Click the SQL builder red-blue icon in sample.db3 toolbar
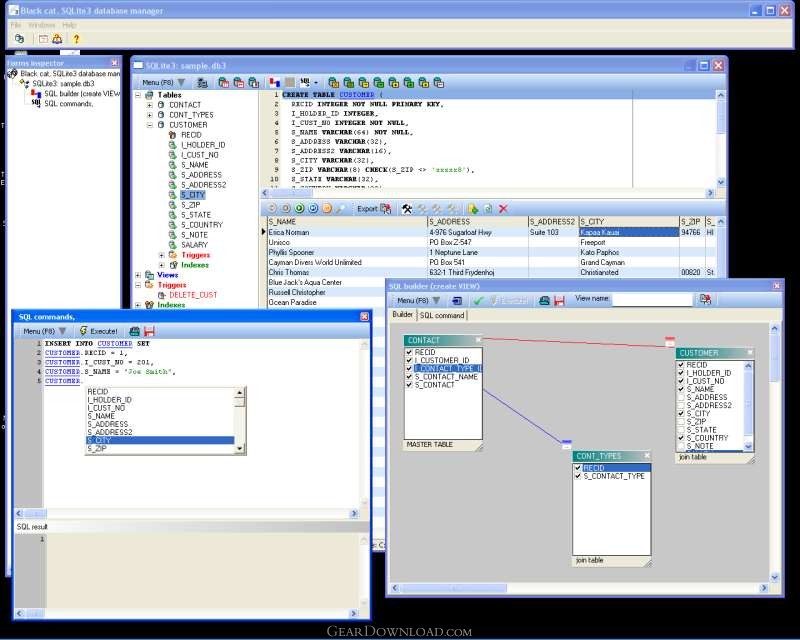The image size is (800, 640). click(275, 82)
